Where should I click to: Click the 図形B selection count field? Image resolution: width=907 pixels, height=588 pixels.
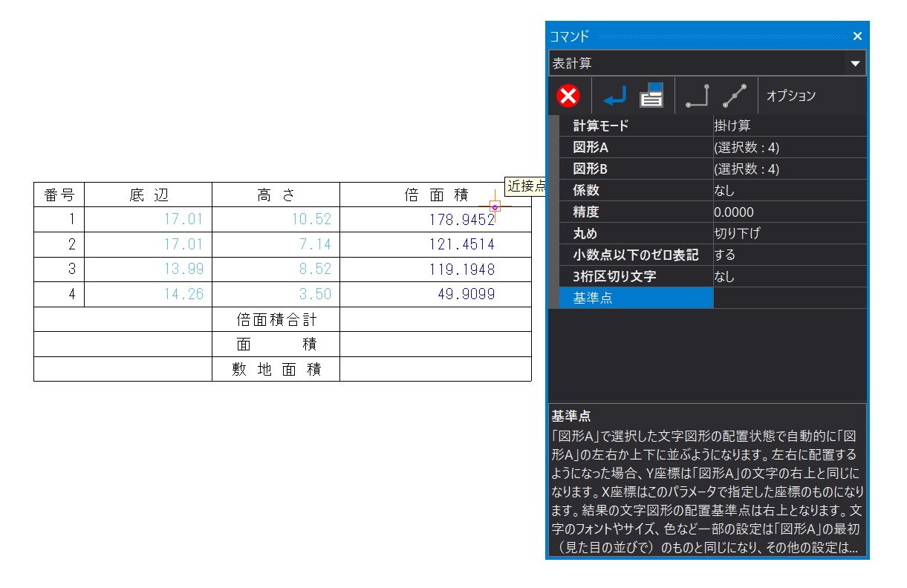789,169
